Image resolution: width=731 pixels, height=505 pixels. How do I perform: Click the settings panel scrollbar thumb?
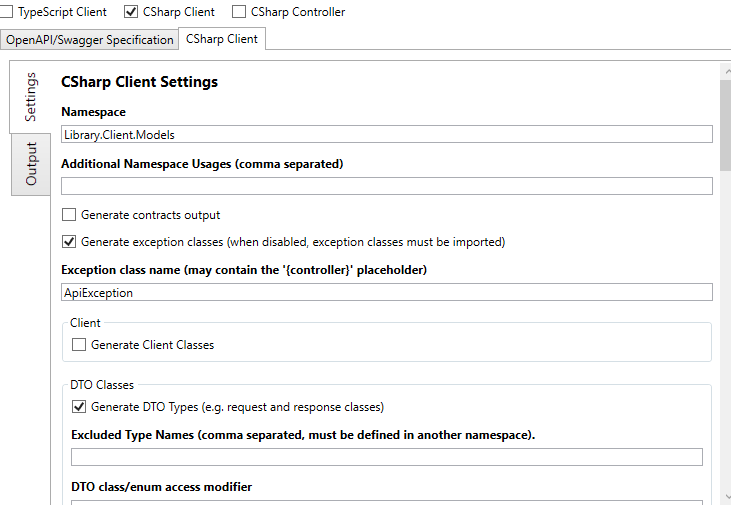tap(725, 125)
